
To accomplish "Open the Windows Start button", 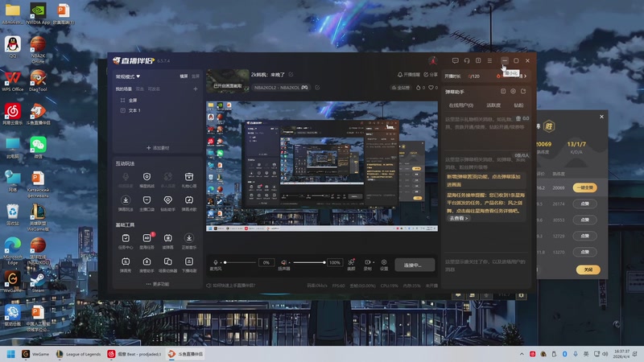I will point(11,354).
